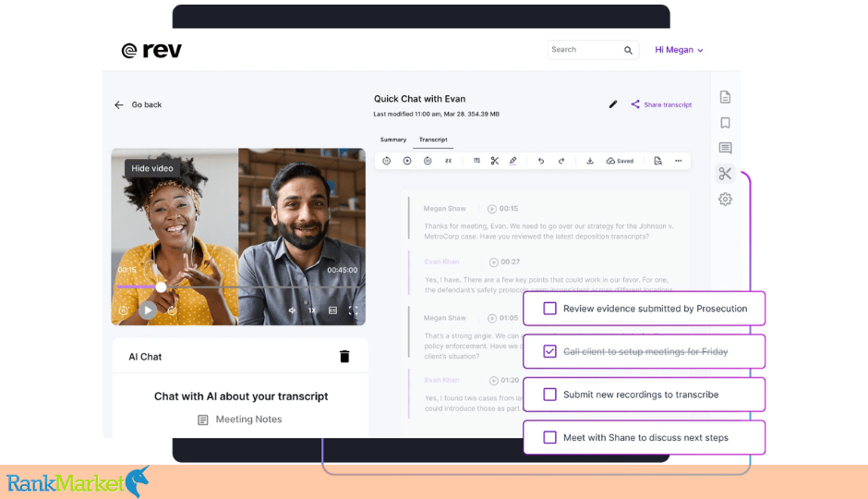The height and width of the screenshot is (499, 868).
Task: Click Share transcript
Action: pyautogui.click(x=661, y=104)
